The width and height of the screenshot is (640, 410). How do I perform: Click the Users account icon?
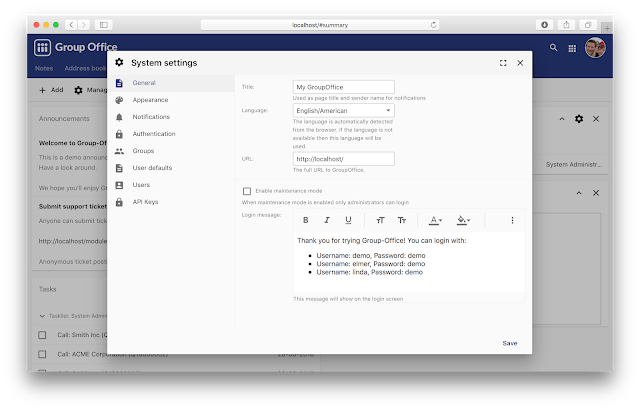(x=119, y=185)
